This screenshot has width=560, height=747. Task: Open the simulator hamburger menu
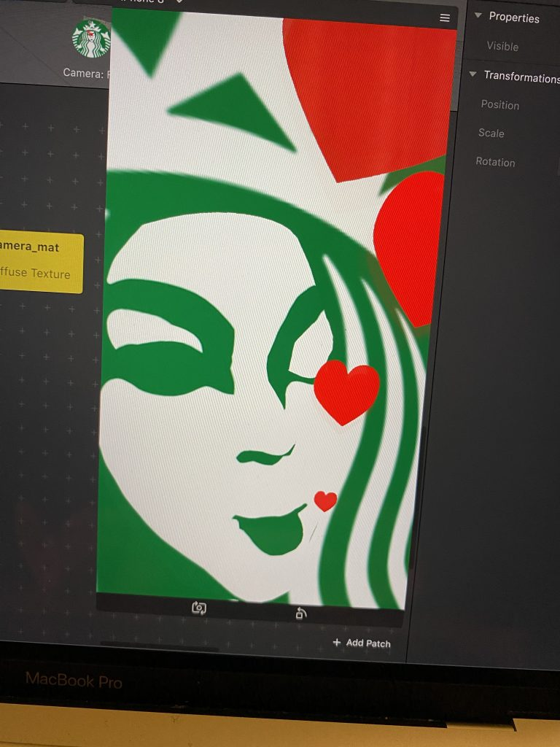[445, 18]
